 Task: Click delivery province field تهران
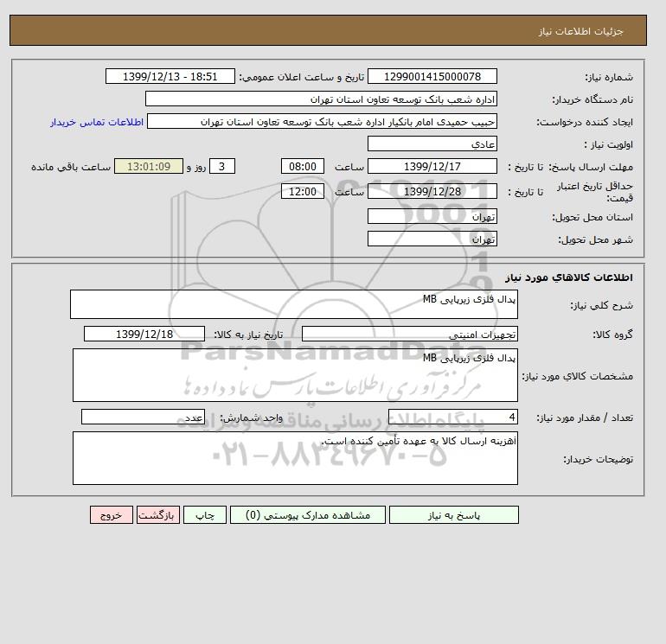click(432, 216)
